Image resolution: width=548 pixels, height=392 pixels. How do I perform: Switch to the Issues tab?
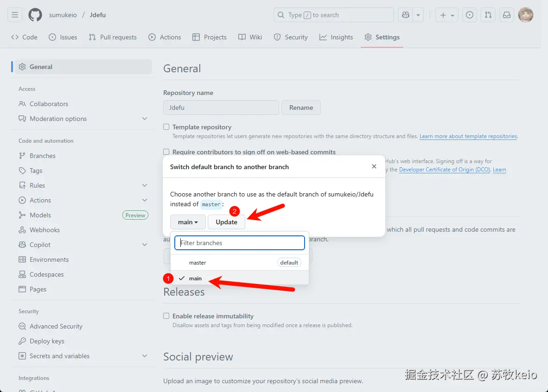click(63, 37)
